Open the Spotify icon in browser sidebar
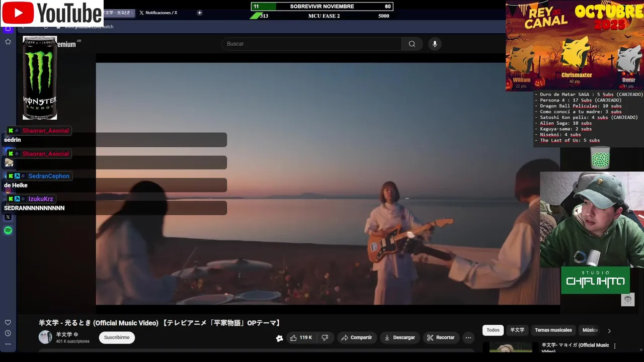The height and width of the screenshot is (362, 644). (x=8, y=231)
